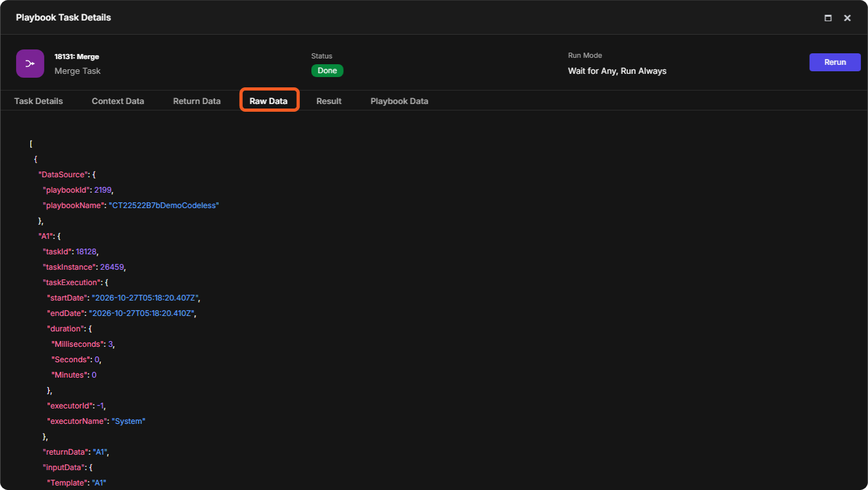
Task: Select the playbookId value 2199
Action: 103,190
